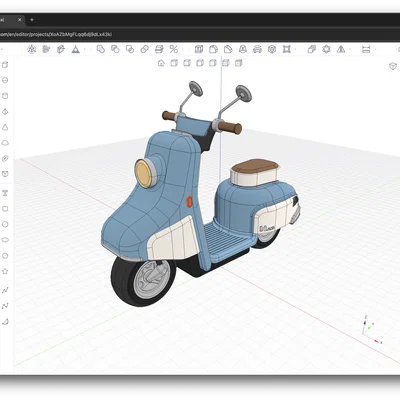The height and width of the screenshot is (400, 400).
Task: Select the scooter's front wheel
Action: coord(143,281)
